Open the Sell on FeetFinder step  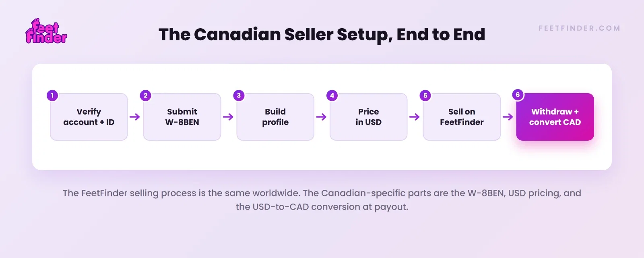tap(462, 117)
